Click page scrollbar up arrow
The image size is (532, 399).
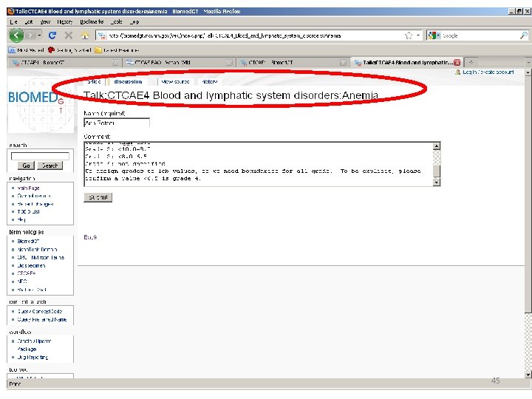(x=528, y=72)
